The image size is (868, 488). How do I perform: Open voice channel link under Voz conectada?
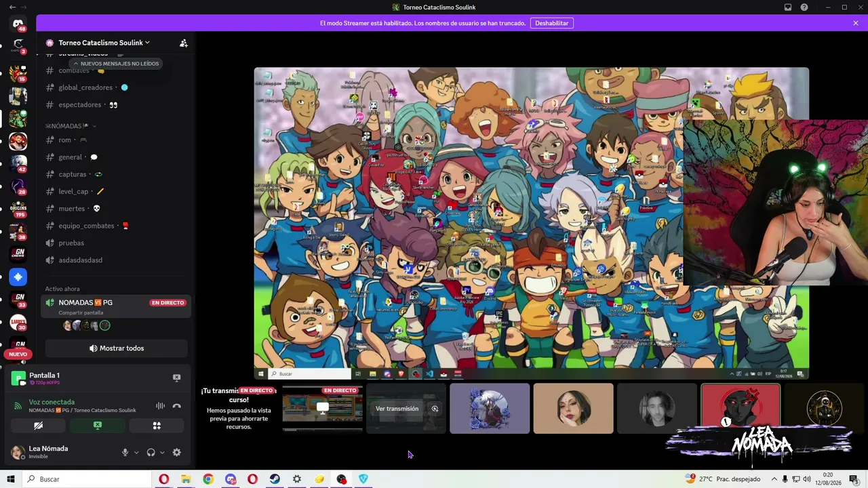82,410
